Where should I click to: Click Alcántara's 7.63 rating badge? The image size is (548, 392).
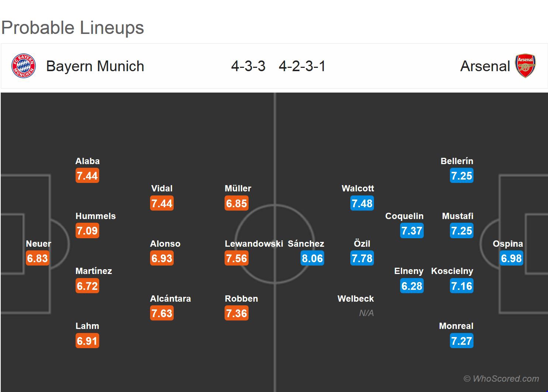[162, 313]
